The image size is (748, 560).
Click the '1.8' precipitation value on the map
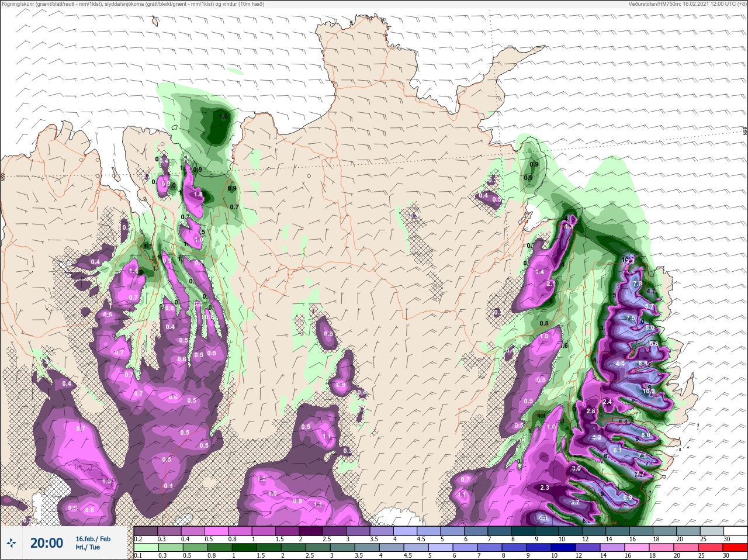click(x=198, y=195)
